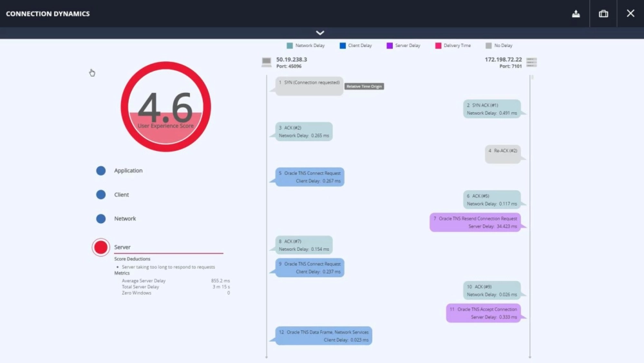This screenshot has height=363, width=644.
Task: Close the Connection Dynamics window
Action: 630,14
